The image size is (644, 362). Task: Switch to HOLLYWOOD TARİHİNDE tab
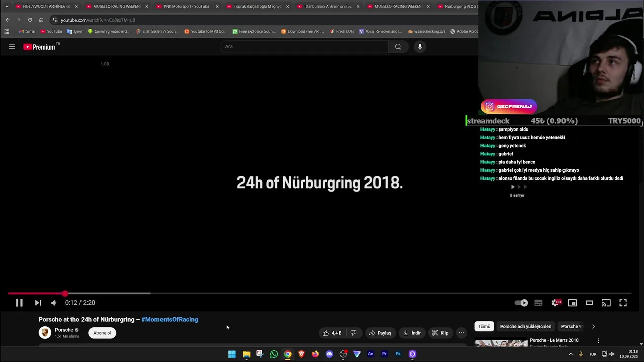tap(46, 6)
